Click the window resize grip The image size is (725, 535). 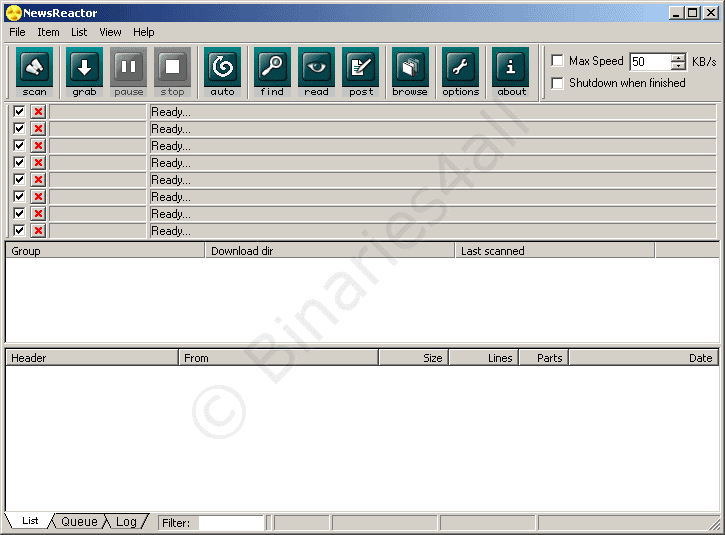[x=715, y=524]
